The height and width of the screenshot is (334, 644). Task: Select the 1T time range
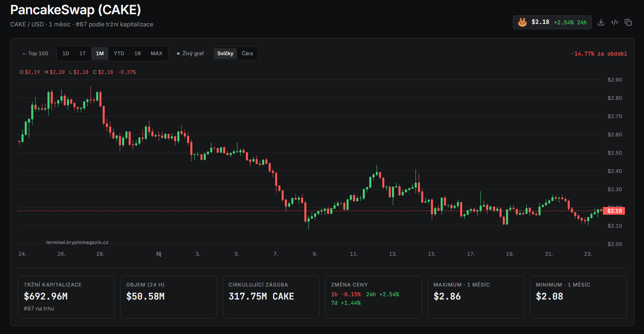(82, 54)
